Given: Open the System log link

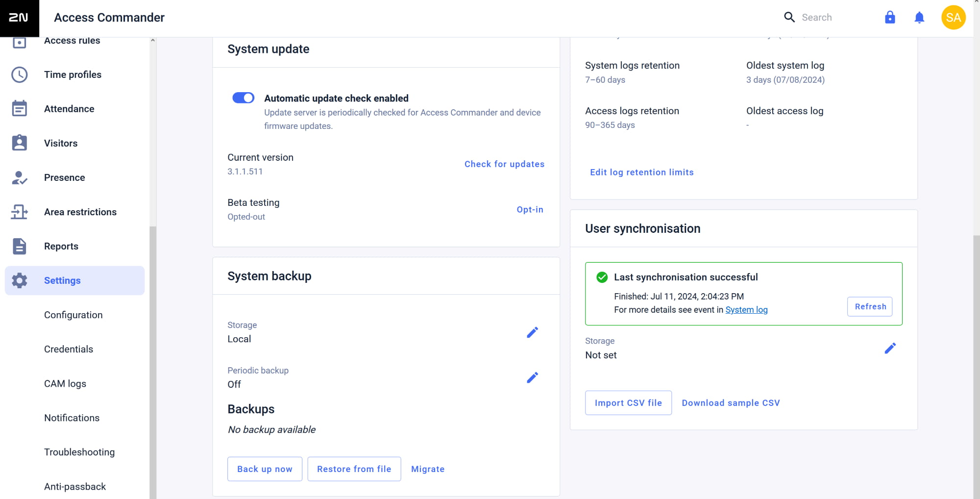Looking at the screenshot, I should point(746,310).
